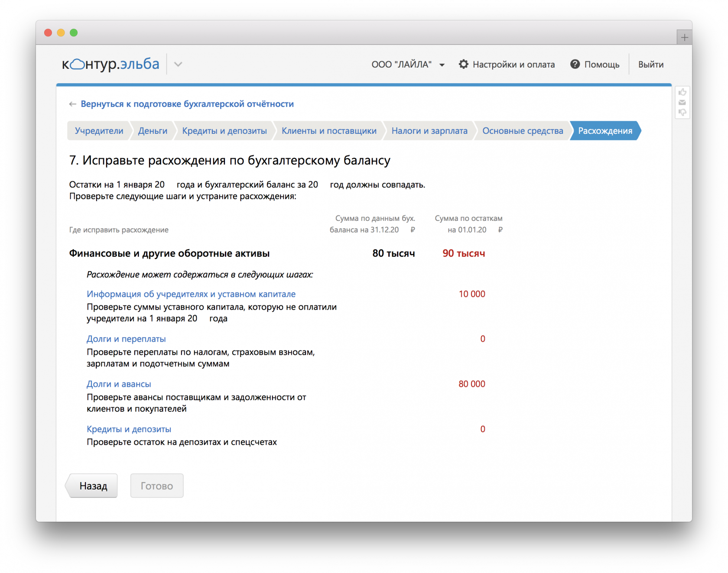Go to the Деньги step tab

pos(153,131)
